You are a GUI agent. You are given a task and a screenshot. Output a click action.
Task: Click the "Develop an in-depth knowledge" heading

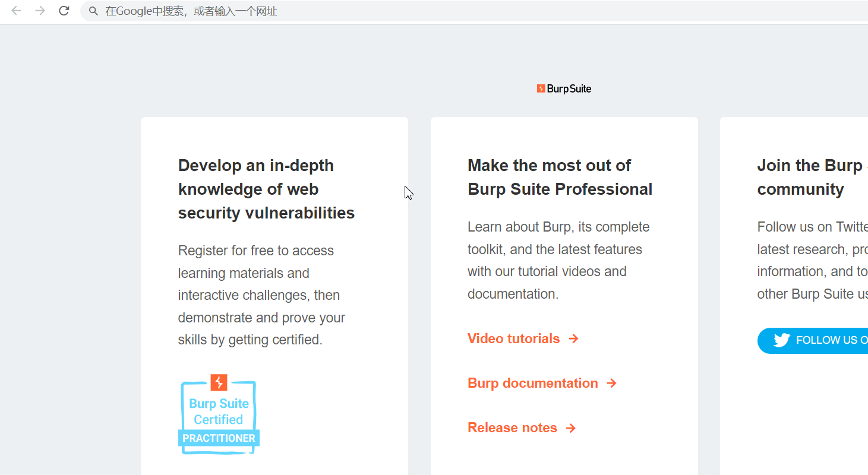click(266, 189)
